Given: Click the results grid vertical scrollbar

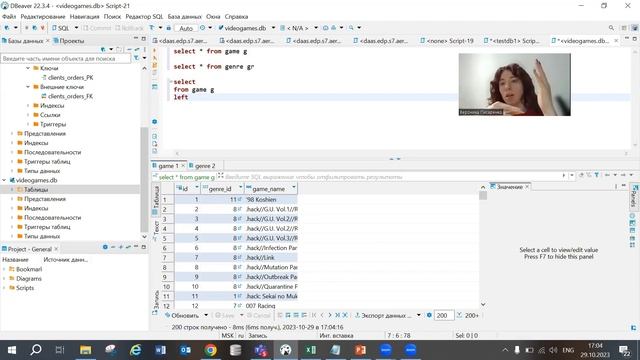Looking at the screenshot, I should (483, 247).
